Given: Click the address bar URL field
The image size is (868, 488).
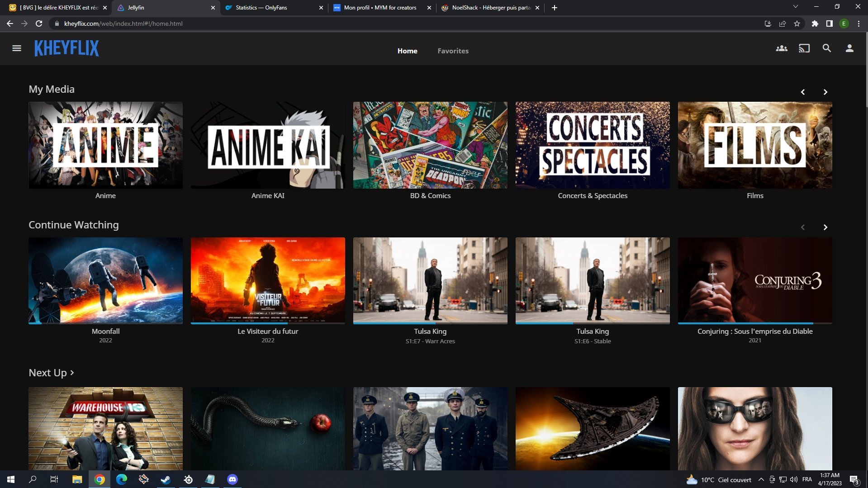Looking at the screenshot, I should coord(407,24).
